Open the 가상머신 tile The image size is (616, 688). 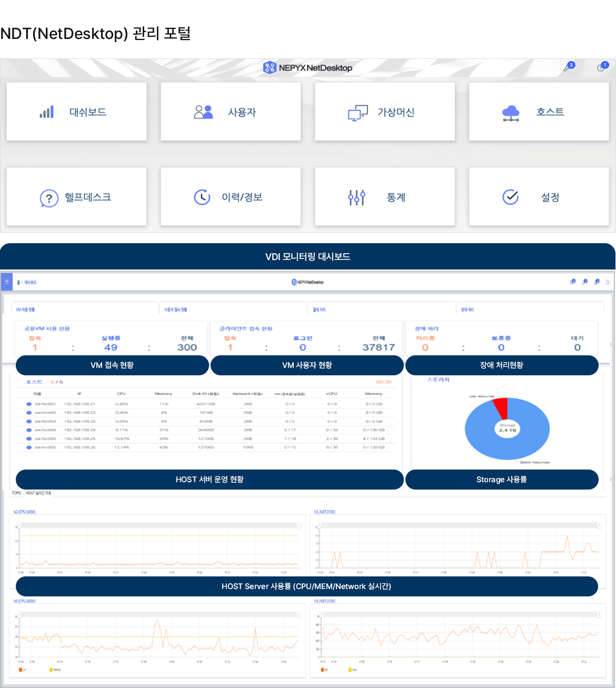(x=385, y=112)
